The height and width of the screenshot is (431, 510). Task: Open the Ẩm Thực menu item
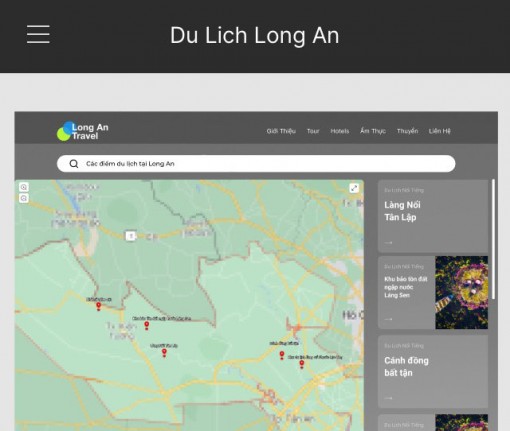373,131
